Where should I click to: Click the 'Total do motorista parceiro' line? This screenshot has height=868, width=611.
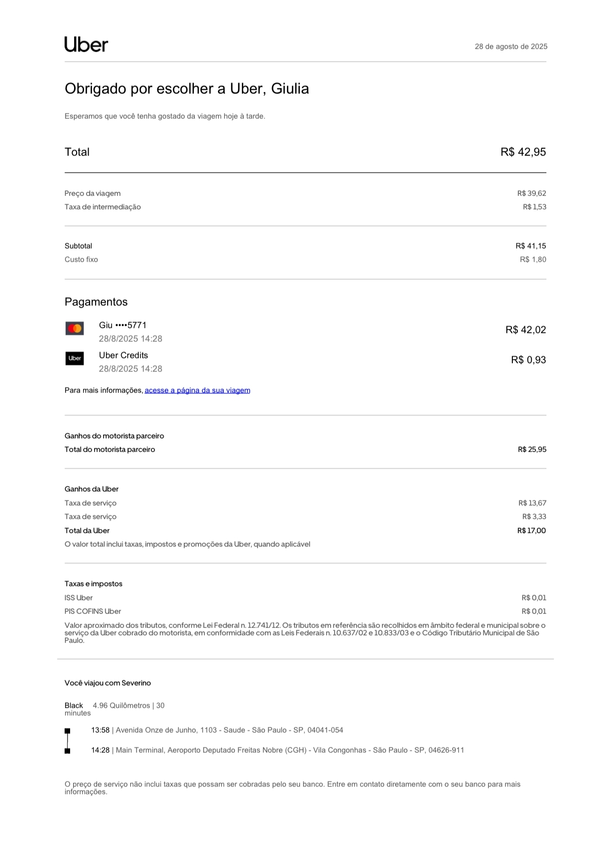(110, 450)
